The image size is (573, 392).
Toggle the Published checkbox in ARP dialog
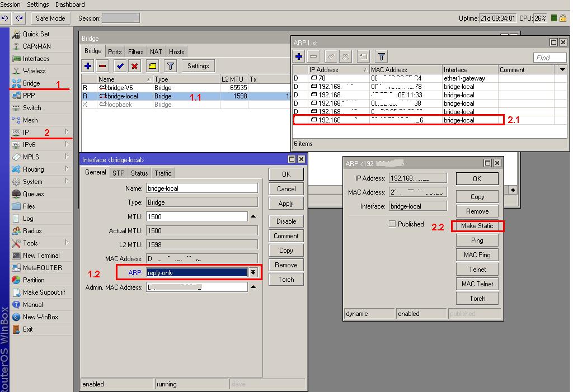click(x=393, y=224)
